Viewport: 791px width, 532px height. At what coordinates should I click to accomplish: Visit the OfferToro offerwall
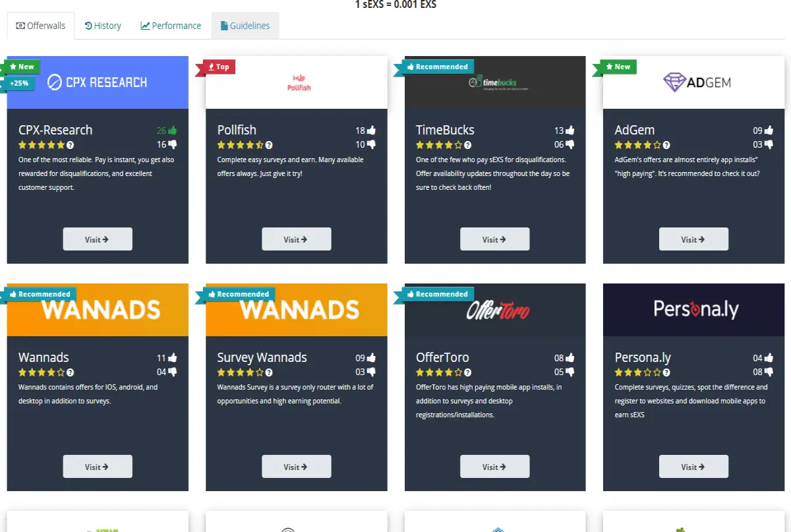coord(494,467)
